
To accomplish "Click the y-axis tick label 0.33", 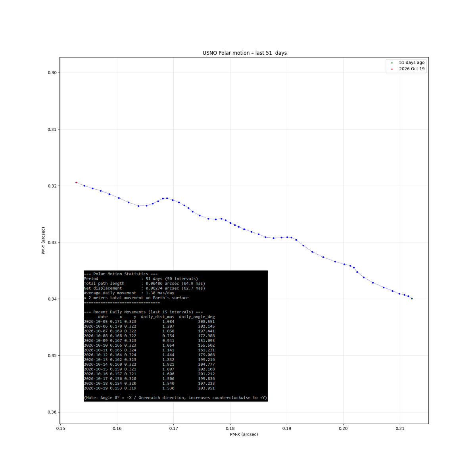I will (x=52, y=242).
